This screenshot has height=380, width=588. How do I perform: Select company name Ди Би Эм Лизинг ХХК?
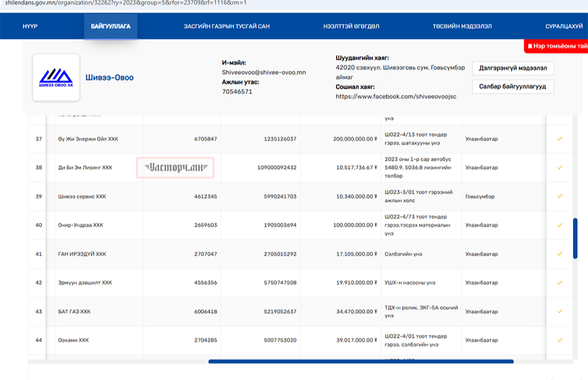(x=85, y=167)
